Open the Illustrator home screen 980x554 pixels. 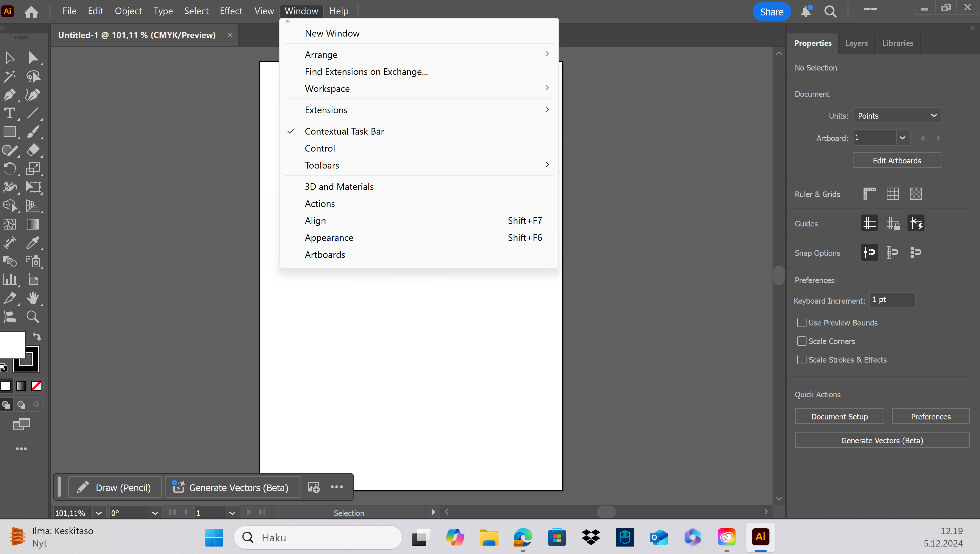(31, 11)
